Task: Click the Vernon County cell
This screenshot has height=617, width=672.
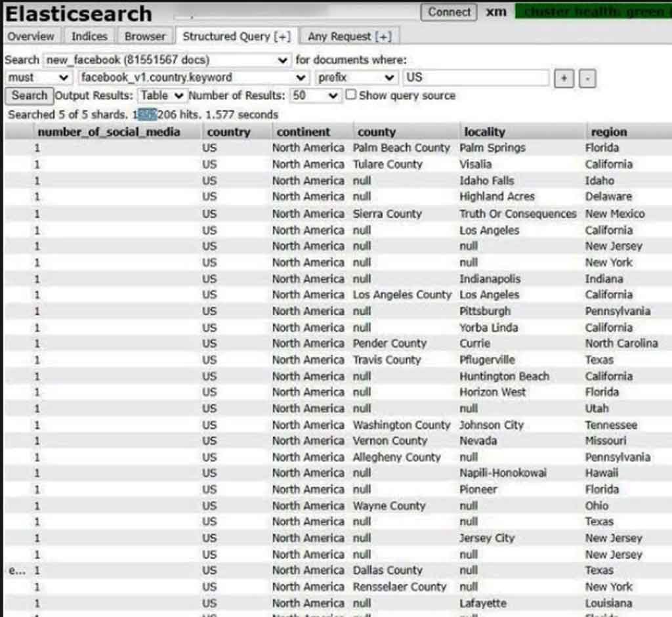Action: coord(390,441)
